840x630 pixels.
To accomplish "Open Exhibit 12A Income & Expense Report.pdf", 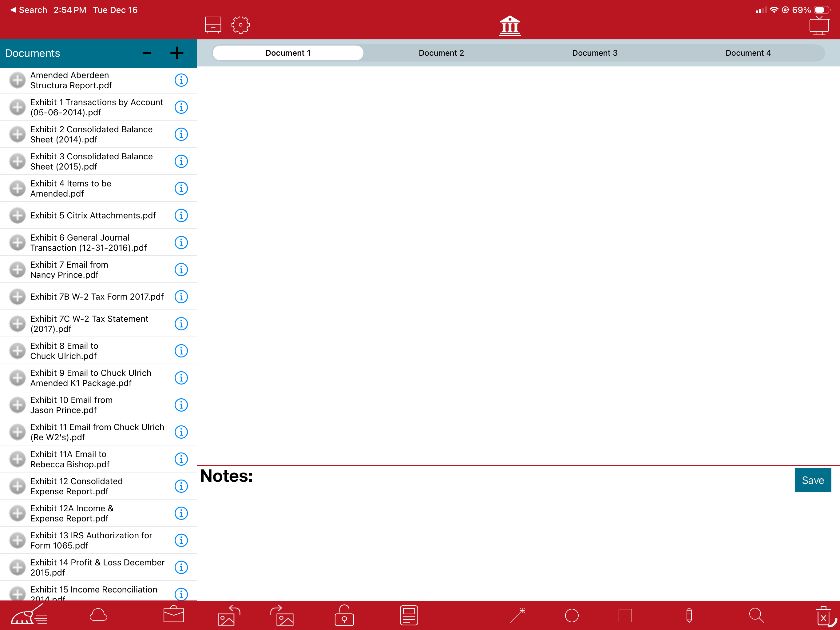I will (72, 513).
